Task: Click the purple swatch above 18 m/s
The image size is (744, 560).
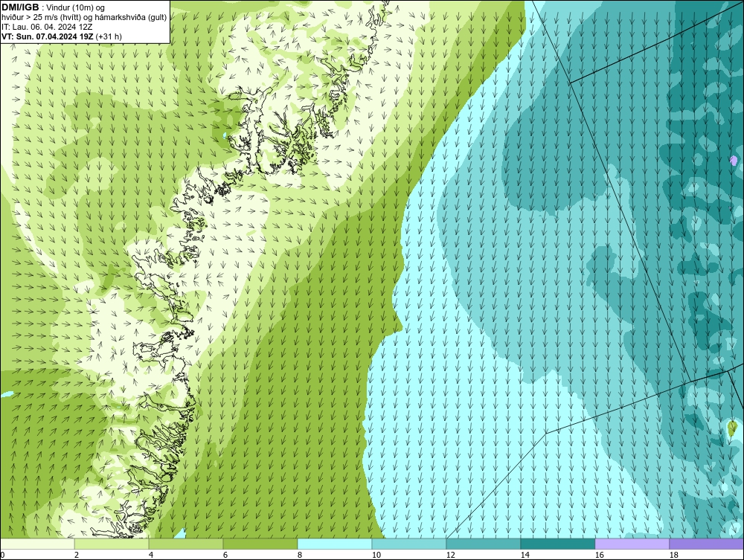Action: 706,544
